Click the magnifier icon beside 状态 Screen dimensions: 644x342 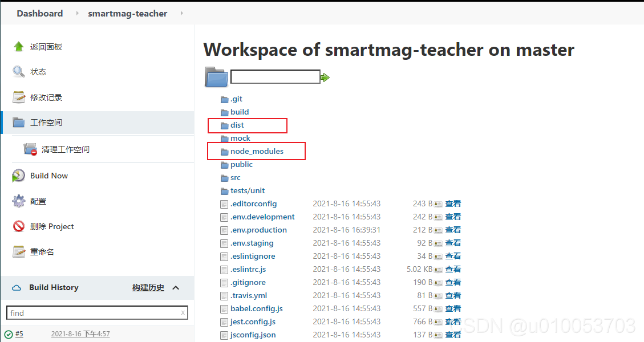click(18, 72)
